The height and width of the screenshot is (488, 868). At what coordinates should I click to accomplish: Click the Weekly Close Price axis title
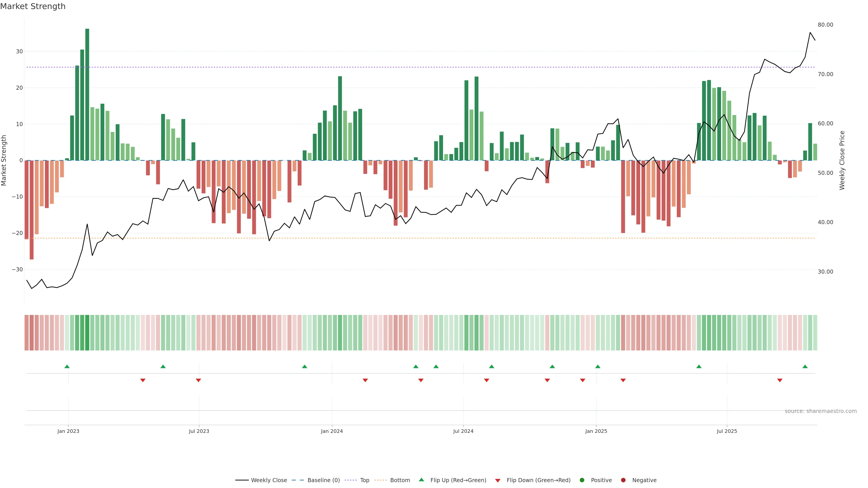(x=842, y=160)
